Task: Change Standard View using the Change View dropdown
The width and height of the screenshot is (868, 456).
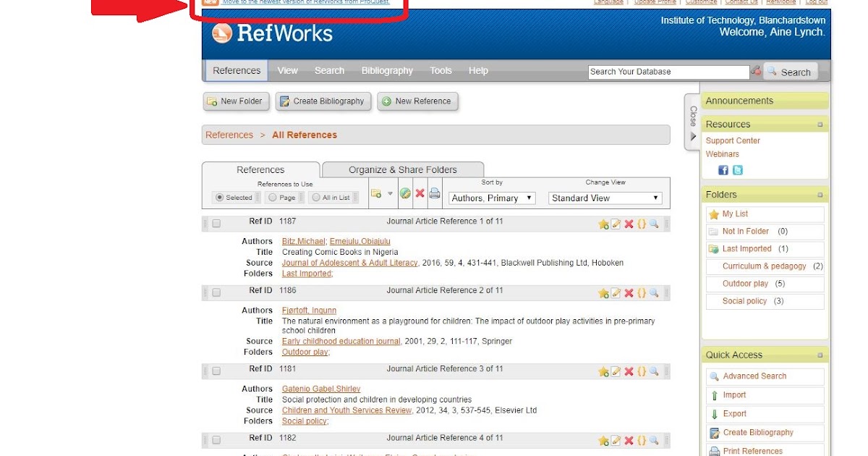Action: 605,197
